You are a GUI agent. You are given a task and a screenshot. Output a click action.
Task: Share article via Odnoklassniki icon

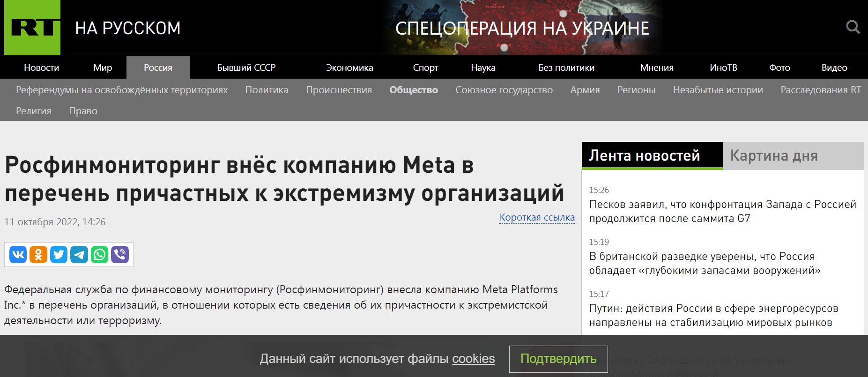pyautogui.click(x=38, y=254)
